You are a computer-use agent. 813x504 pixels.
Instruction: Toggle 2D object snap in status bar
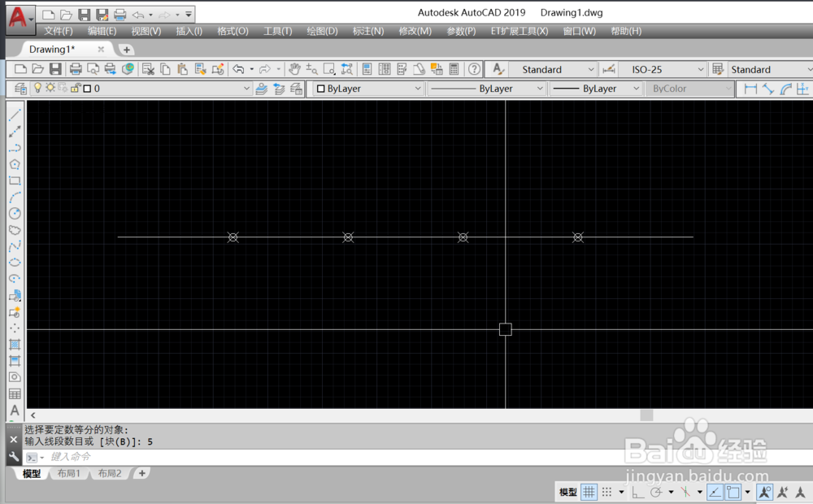(733, 492)
